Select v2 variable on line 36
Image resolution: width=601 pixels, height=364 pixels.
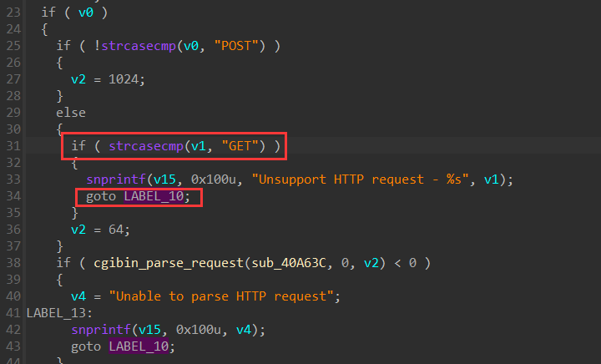78,230
